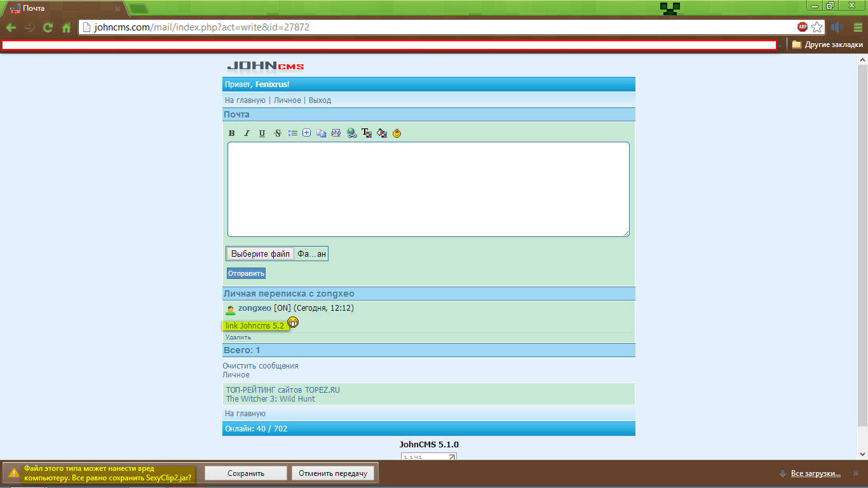Insert a PHP code tag

(336, 133)
